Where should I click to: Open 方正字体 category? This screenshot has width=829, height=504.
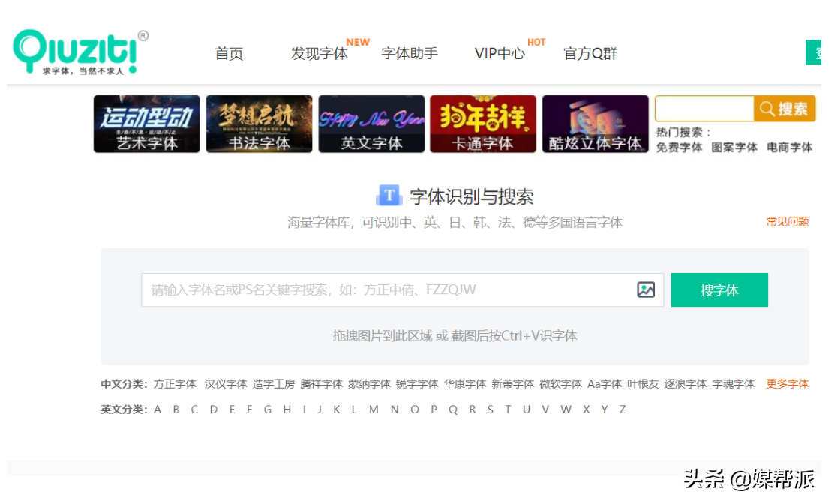tap(175, 384)
